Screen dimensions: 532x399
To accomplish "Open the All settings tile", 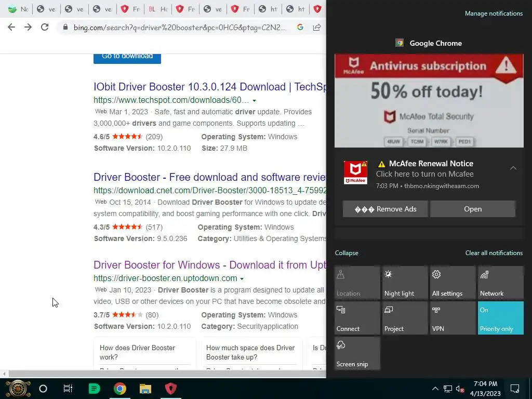I will click(453, 283).
